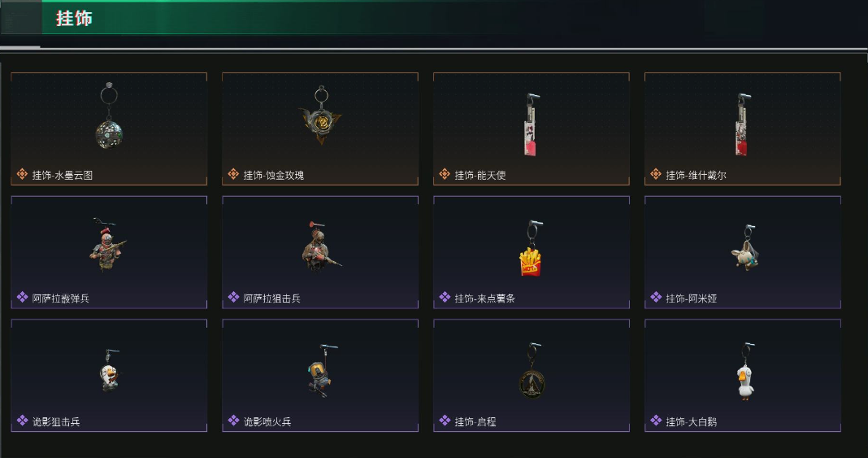Click the orange diamond next to 挂饰-维什戴尔
The height and width of the screenshot is (458, 868).
[656, 174]
